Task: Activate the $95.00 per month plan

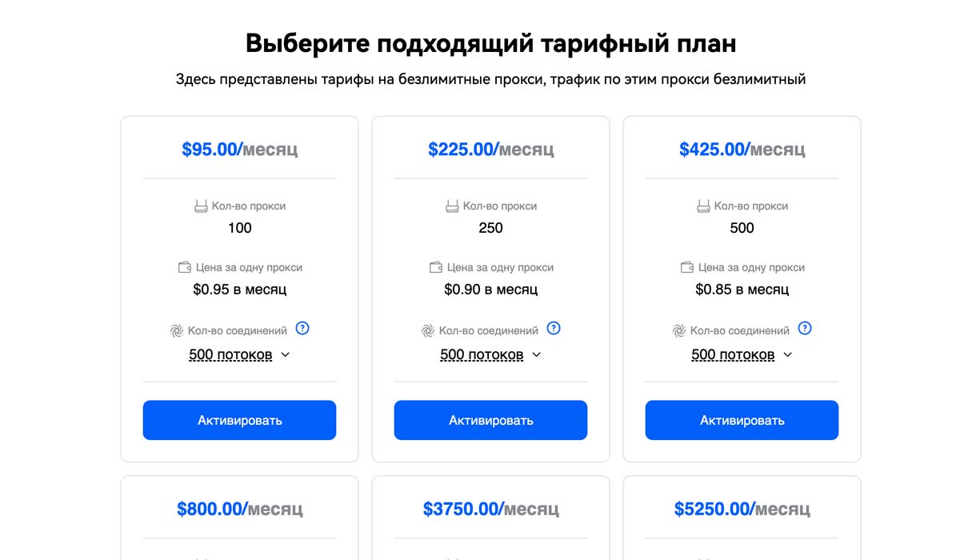Action: pos(239,420)
